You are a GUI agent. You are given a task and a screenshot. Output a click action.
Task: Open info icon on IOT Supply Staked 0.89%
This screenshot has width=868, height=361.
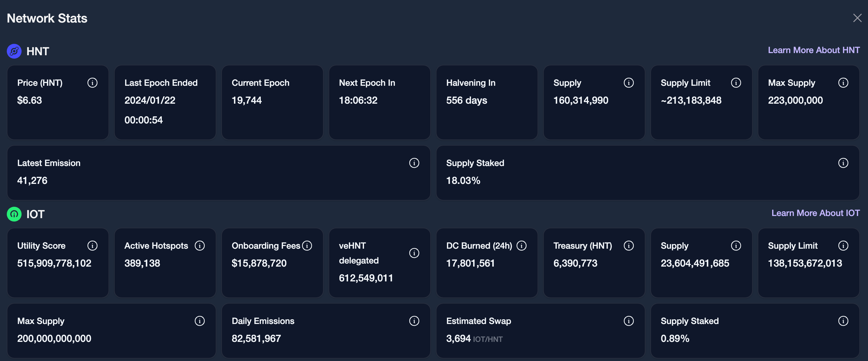[843, 321]
